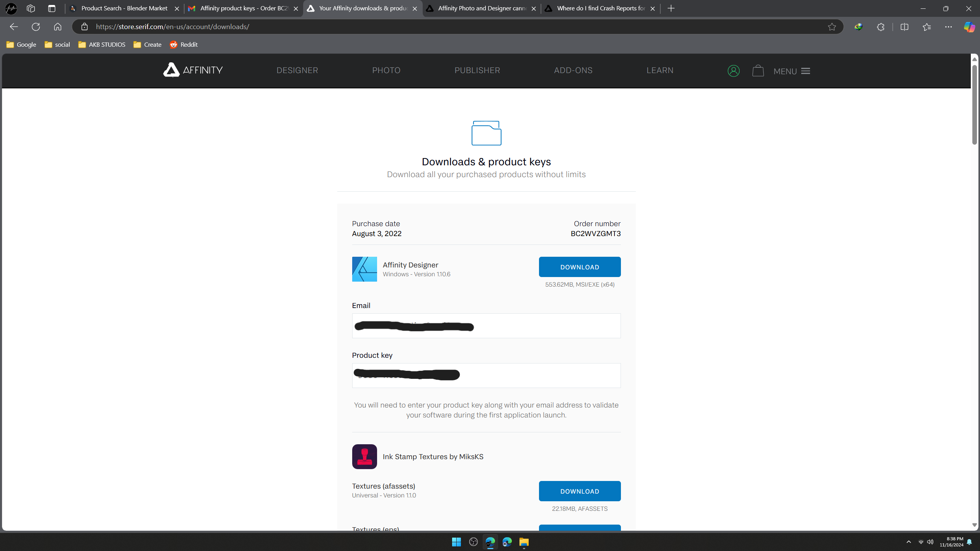980x551 pixels.
Task: Open the Create bookmarks folder
Action: [x=147, y=44]
